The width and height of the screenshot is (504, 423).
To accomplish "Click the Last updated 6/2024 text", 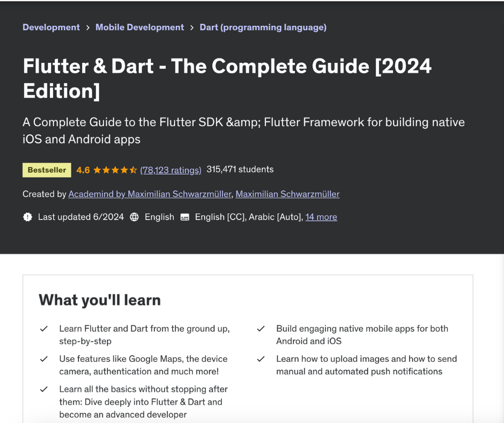I will pyautogui.click(x=80, y=217).
